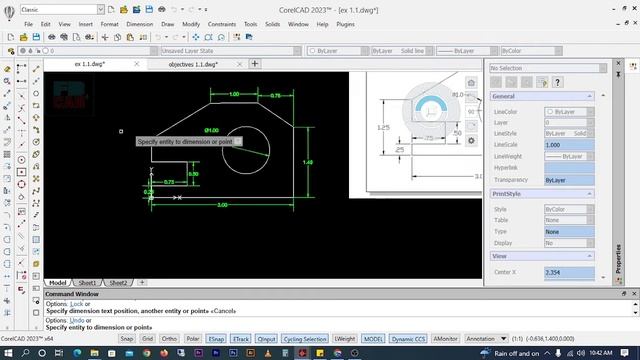
Task: Click the Lock option link in Command Window
Action: tap(76, 304)
